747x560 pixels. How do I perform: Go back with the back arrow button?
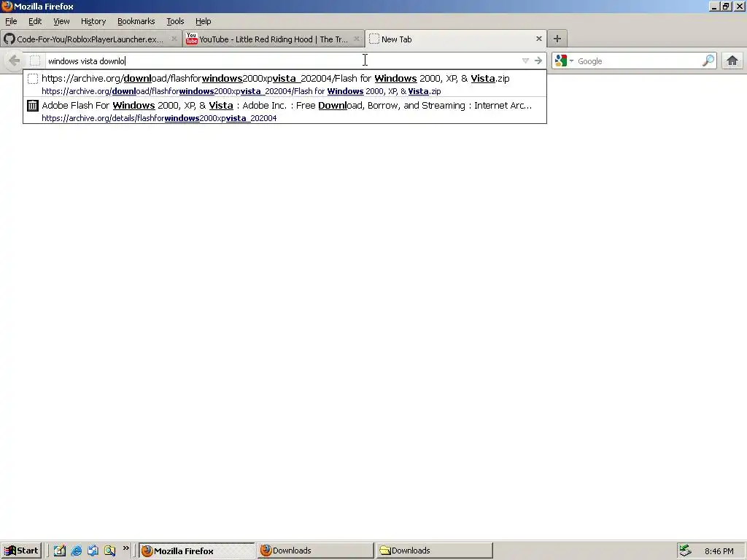coord(15,61)
